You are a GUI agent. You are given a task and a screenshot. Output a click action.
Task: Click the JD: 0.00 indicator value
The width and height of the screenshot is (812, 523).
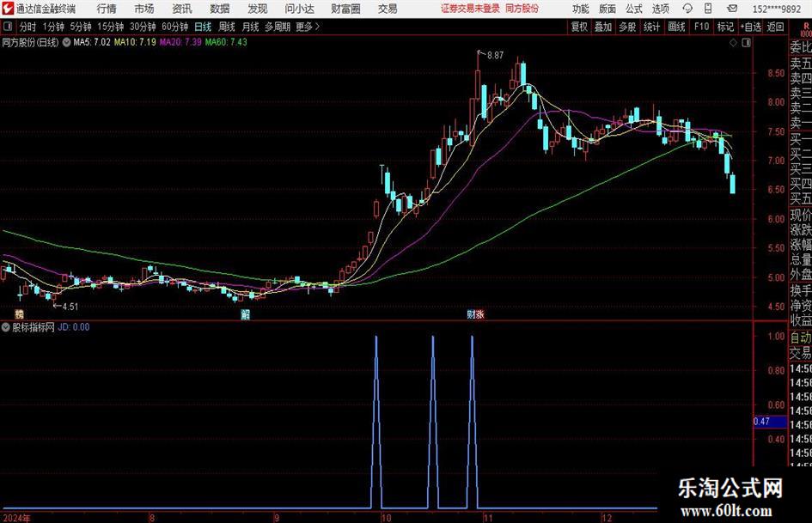(x=74, y=327)
